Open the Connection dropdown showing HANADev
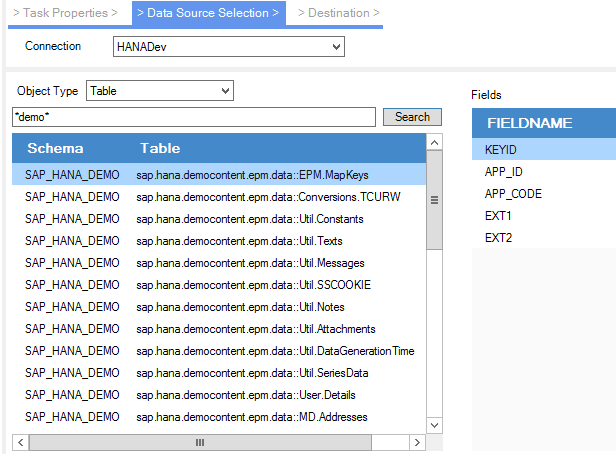This screenshot has height=454, width=616. point(229,47)
